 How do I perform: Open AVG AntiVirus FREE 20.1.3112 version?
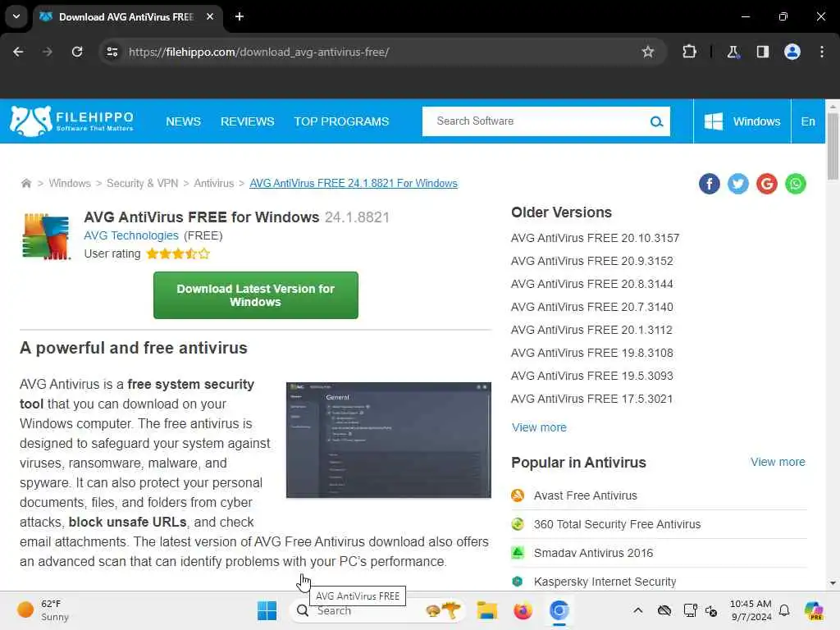[x=591, y=330]
